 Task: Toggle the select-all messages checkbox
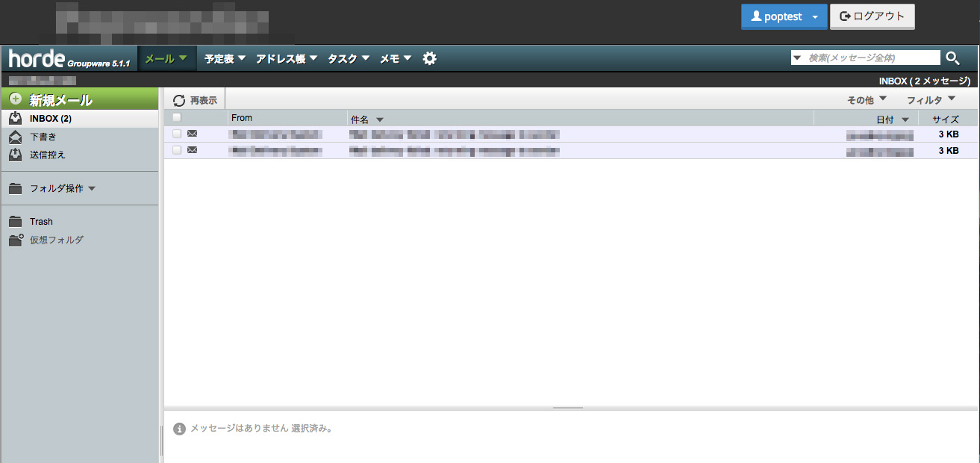coord(177,118)
